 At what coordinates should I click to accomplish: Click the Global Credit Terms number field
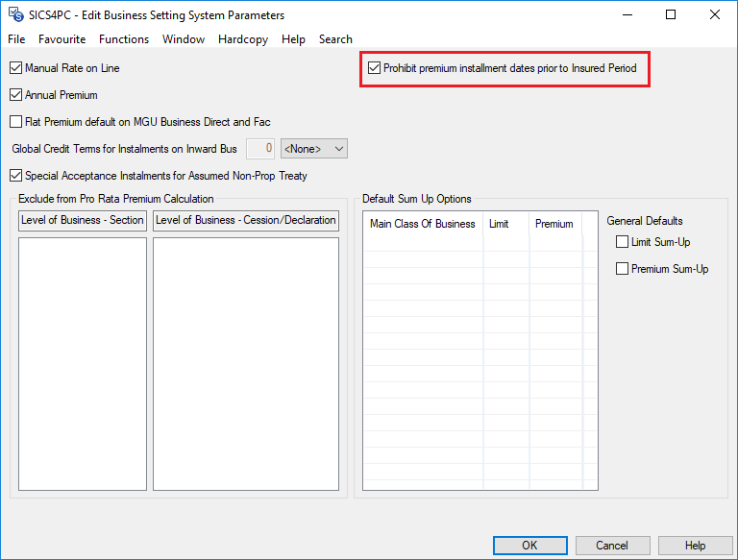(x=260, y=149)
